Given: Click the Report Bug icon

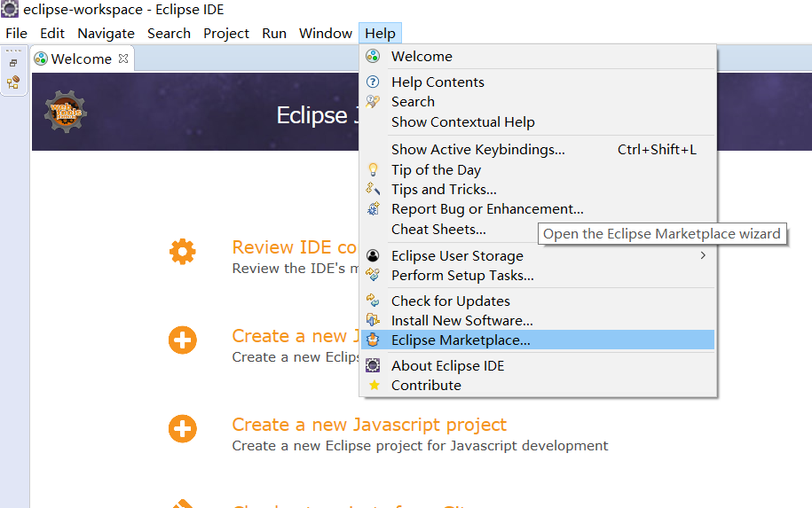Looking at the screenshot, I should tap(373, 209).
